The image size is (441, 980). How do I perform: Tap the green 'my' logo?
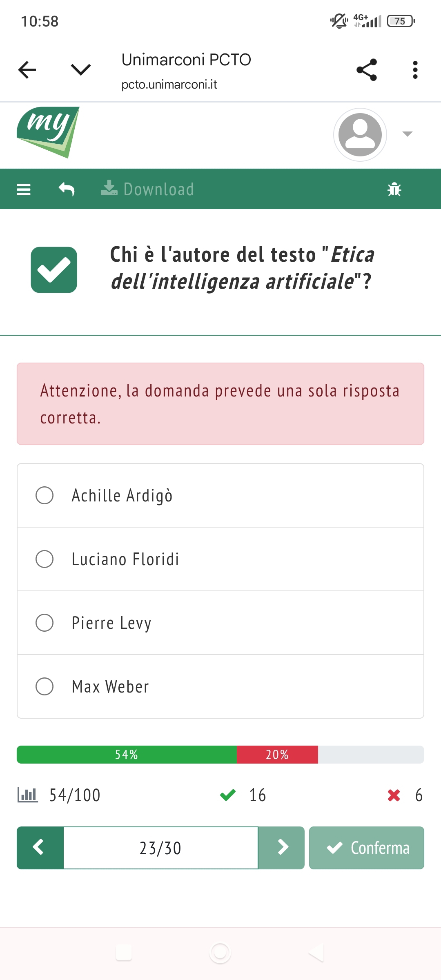pos(48,132)
